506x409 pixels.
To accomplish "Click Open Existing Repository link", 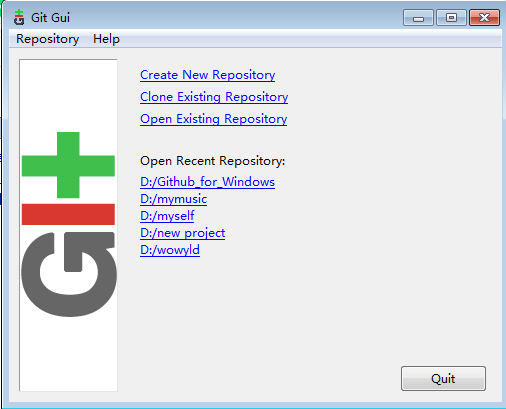I will click(x=214, y=119).
